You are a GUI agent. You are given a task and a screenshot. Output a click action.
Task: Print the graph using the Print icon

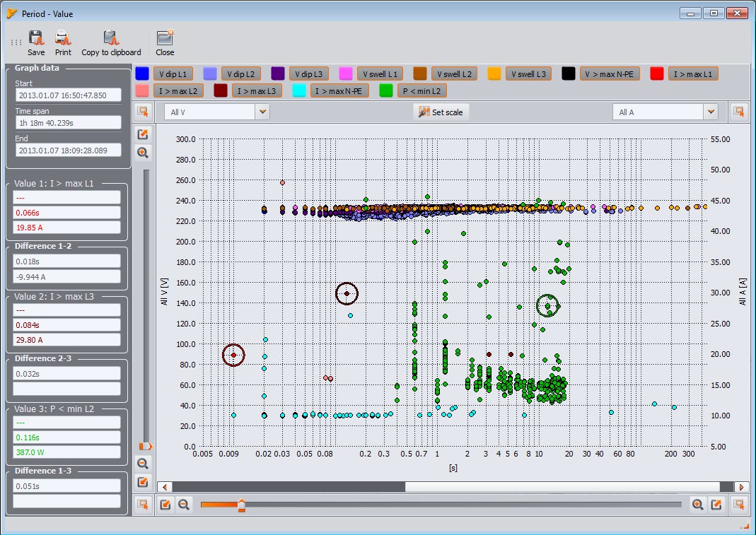coord(63,38)
